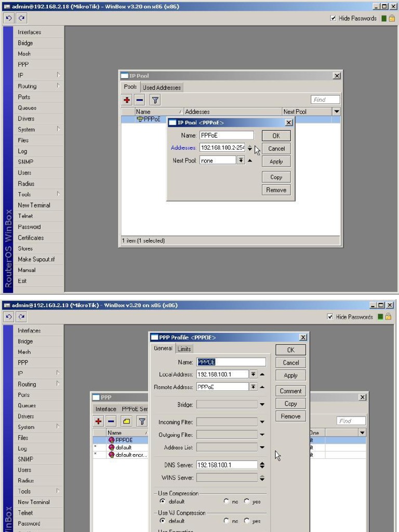The width and height of the screenshot is (399, 532).
Task: Click the Addresses field in IP Pool dialog
Action: click(x=222, y=148)
